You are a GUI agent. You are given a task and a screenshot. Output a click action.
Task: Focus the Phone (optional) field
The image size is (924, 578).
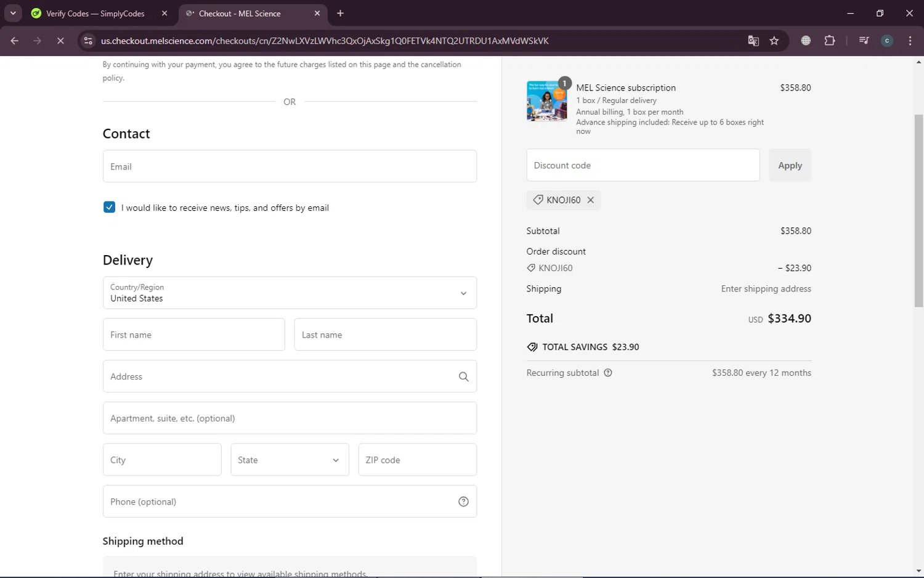click(x=290, y=502)
